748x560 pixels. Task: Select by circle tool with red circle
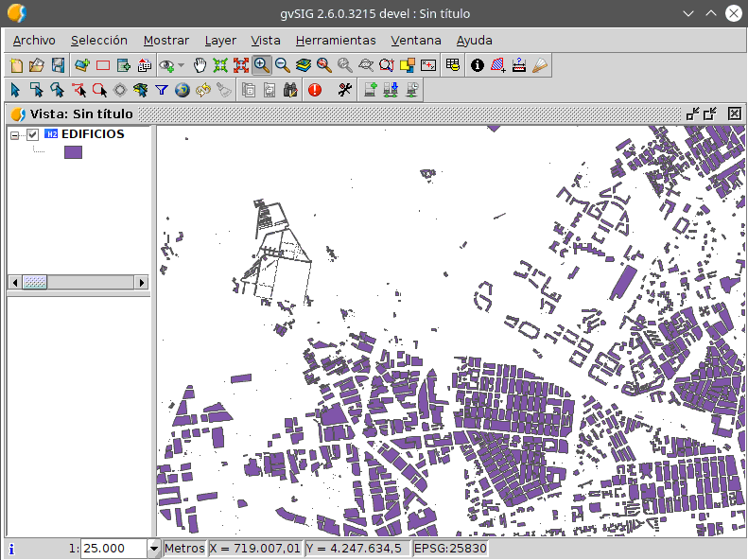pyautogui.click(x=99, y=90)
